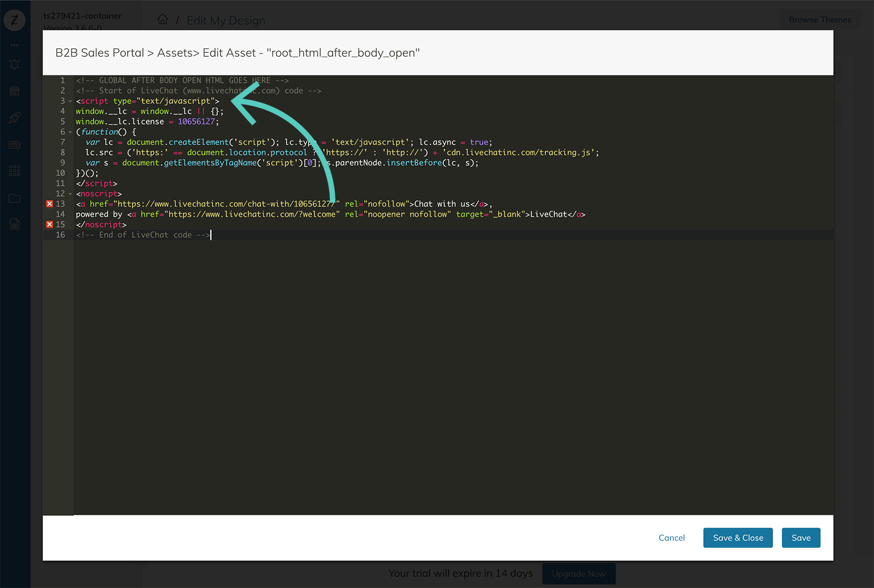Click line number 10 in gutter
Image resolution: width=874 pixels, height=588 pixels.
(60, 173)
